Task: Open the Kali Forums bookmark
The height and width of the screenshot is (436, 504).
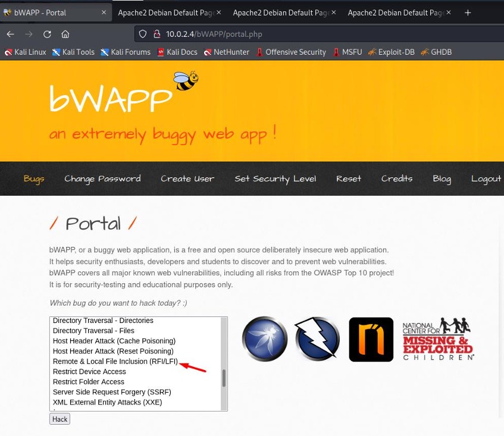Action: click(126, 52)
